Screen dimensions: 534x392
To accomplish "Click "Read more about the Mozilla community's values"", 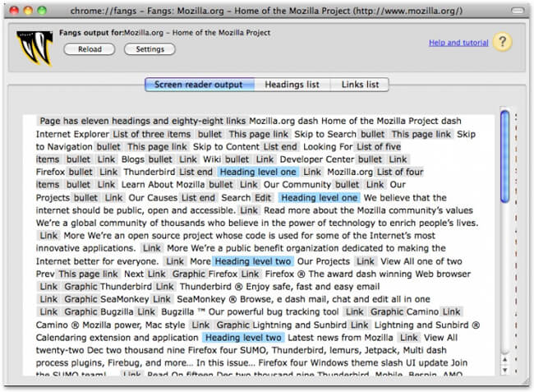I will pos(369,210).
